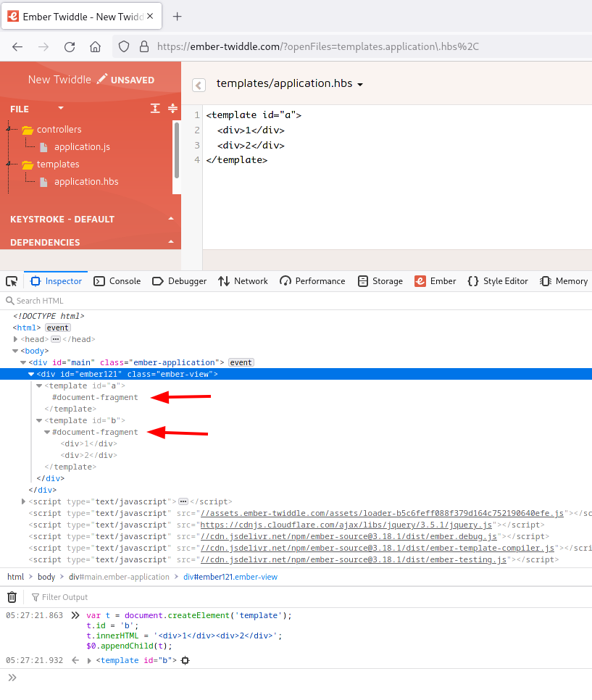Open the templates/application.hbs file dropdown

(289, 83)
